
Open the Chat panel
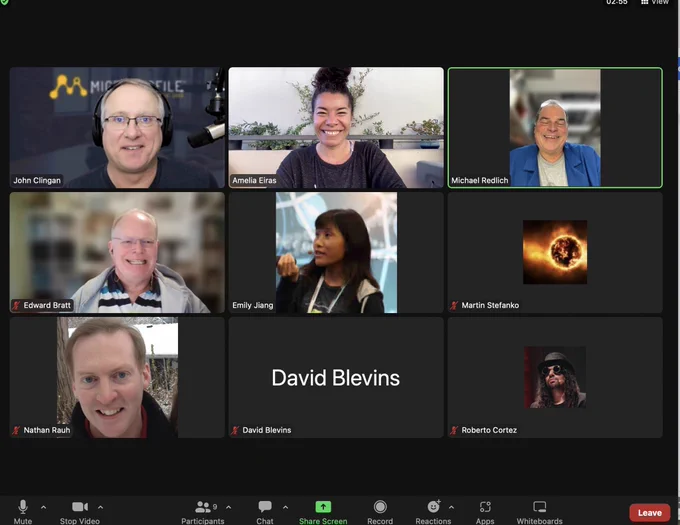(265, 512)
